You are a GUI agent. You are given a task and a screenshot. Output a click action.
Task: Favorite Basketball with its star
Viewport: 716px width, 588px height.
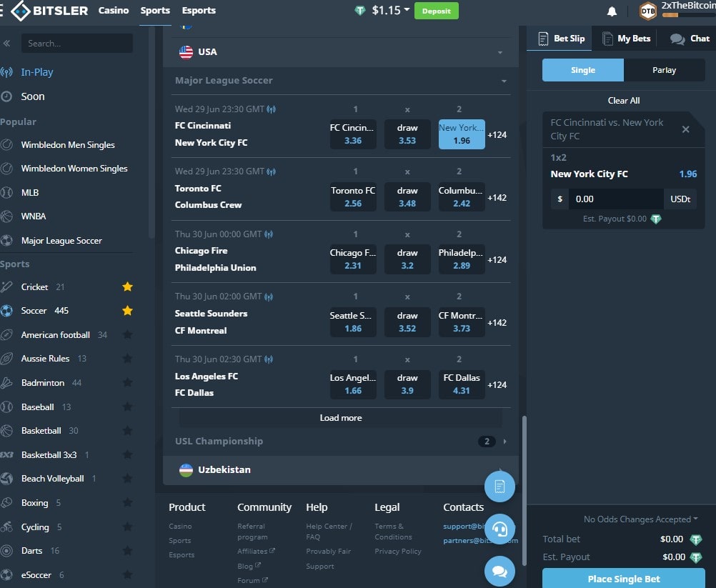(x=127, y=431)
